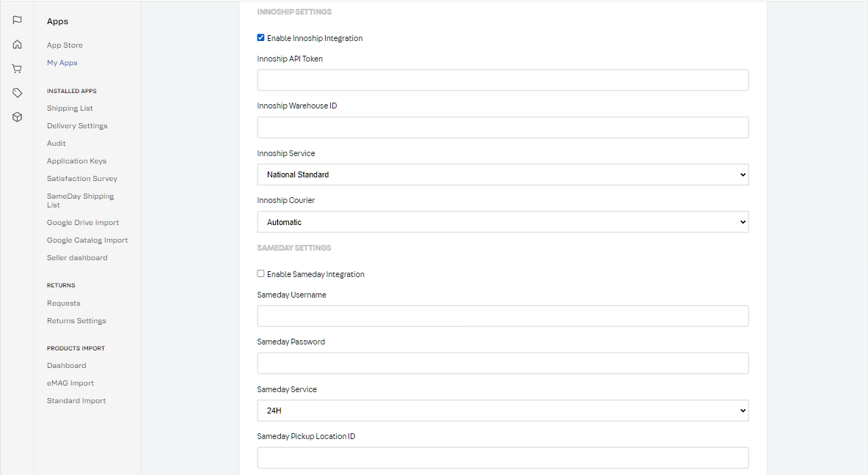This screenshot has width=868, height=475.
Task: Enable the Sameday Integration checkbox
Action: (x=261, y=274)
